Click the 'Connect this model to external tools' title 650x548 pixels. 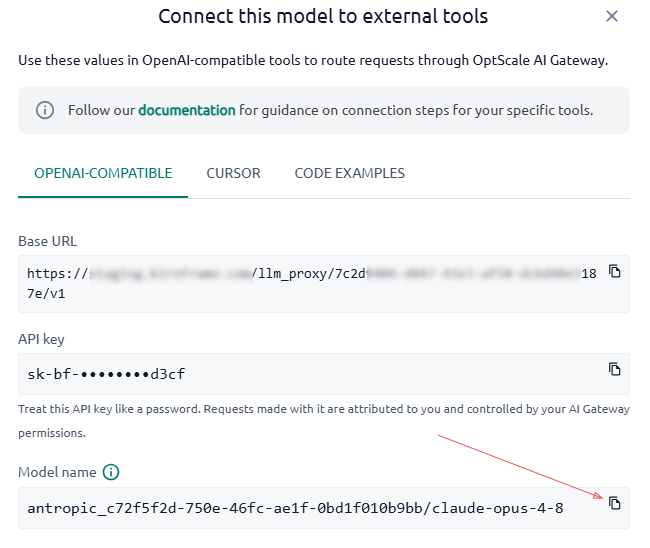pyautogui.click(x=323, y=17)
